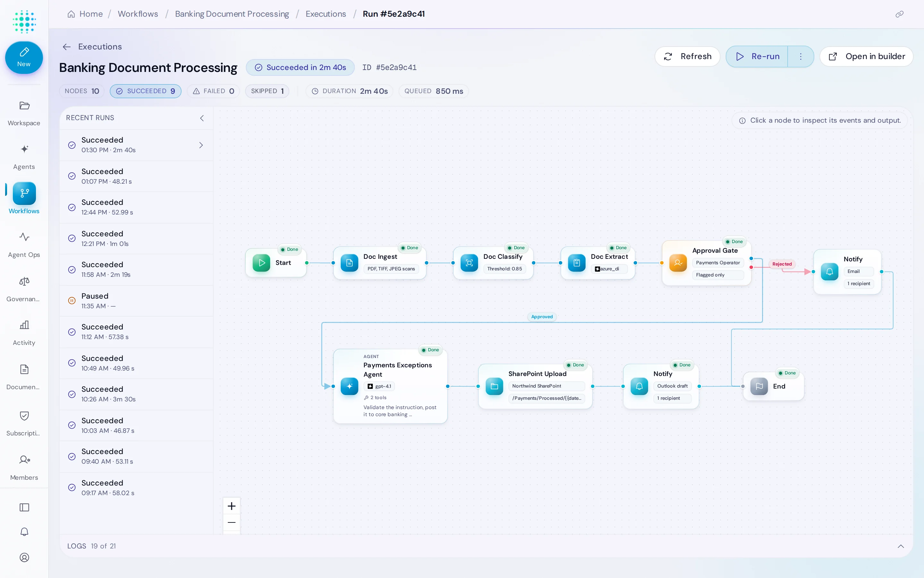The height and width of the screenshot is (578, 924).
Task: Click the Refresh button
Action: click(x=687, y=57)
